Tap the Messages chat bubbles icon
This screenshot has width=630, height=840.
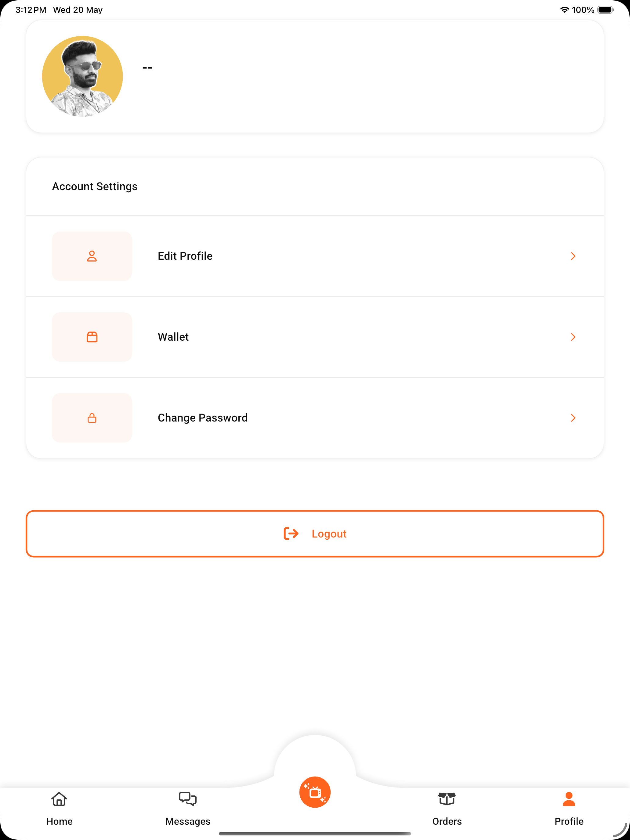coord(188,798)
